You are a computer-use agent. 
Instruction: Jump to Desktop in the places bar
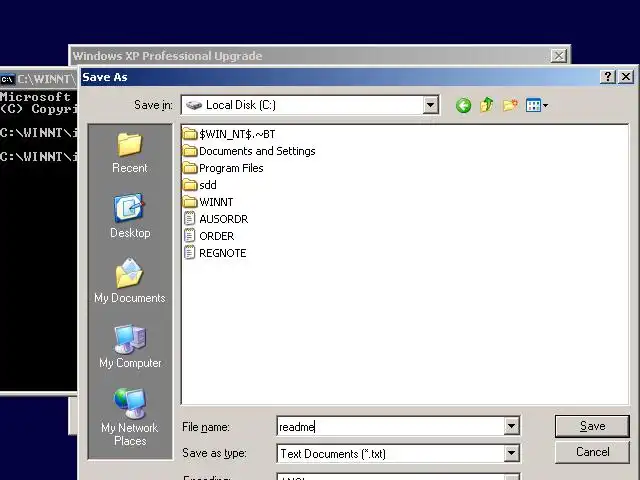point(130,216)
